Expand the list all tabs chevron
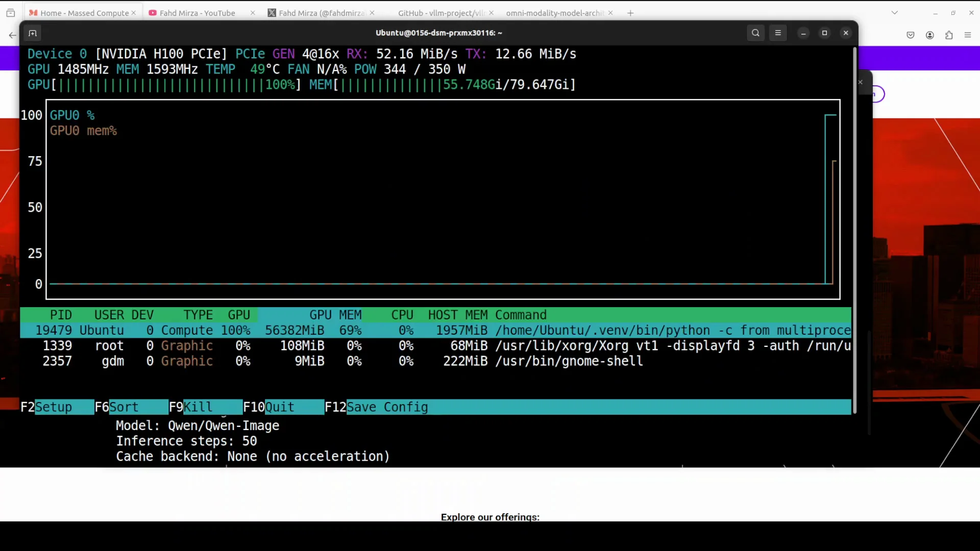Viewport: 980px width, 551px height. 894,13
